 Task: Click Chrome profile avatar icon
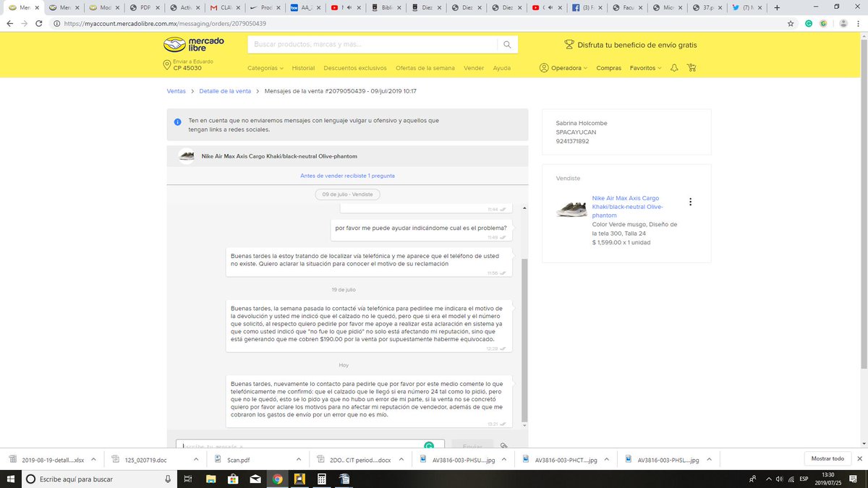843,23
